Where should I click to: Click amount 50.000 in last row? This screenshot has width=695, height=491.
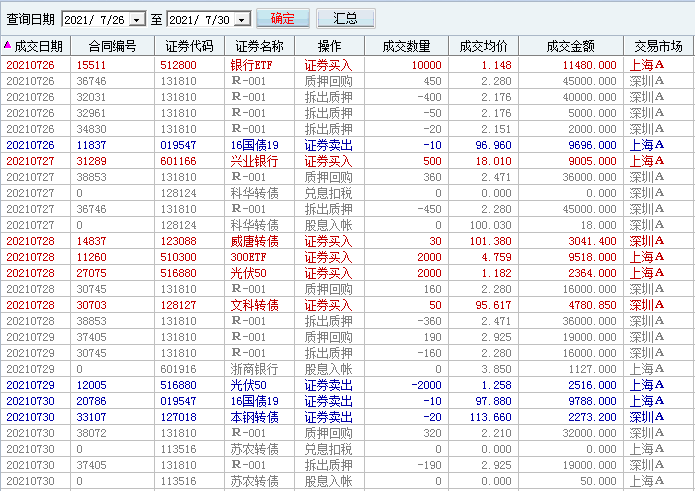pos(598,481)
